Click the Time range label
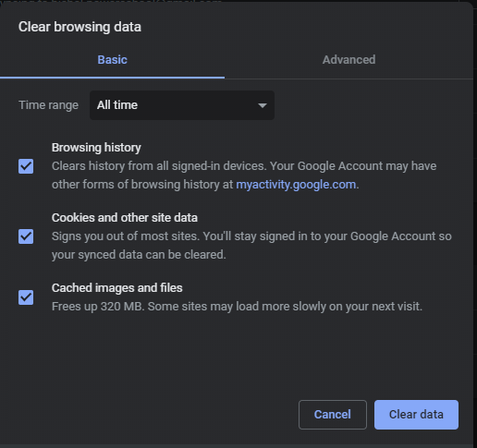Screen dimensions: 477x448 tap(48, 105)
